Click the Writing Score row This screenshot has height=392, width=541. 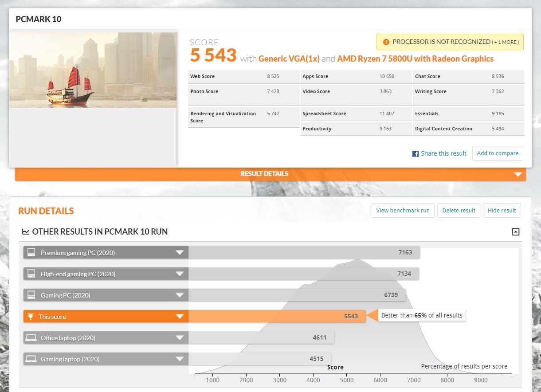468,95
